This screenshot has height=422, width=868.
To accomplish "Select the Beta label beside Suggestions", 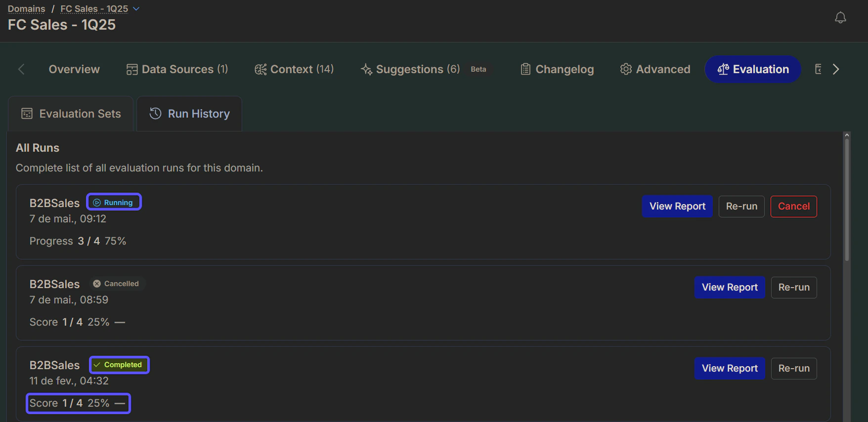I will pos(478,69).
